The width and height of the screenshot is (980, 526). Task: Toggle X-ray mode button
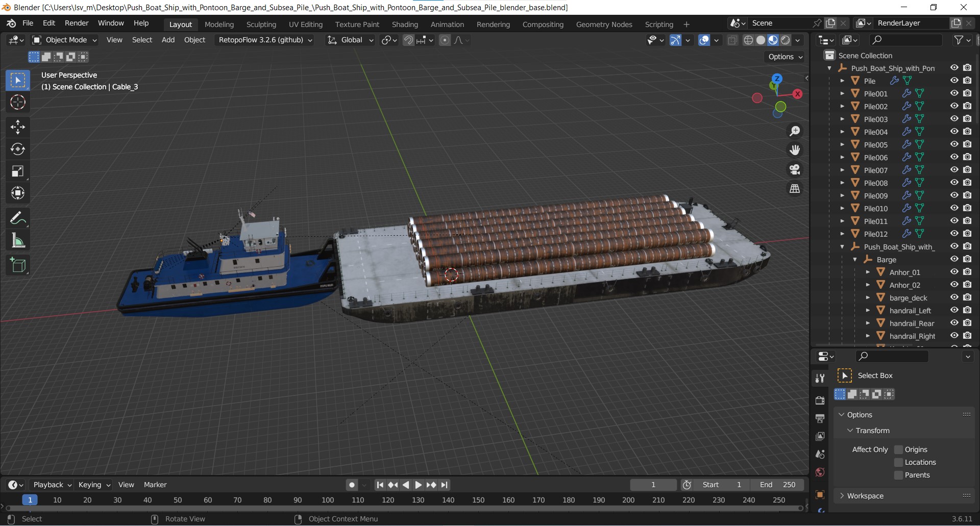point(732,40)
